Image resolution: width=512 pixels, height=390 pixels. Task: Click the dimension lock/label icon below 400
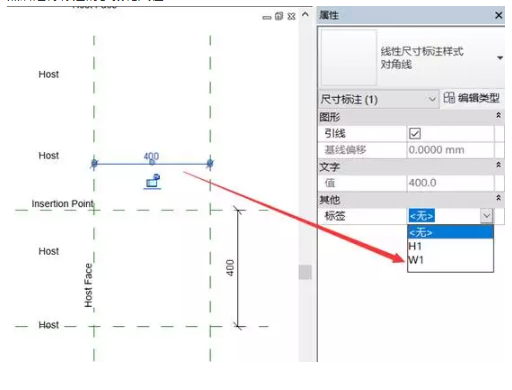[153, 181]
